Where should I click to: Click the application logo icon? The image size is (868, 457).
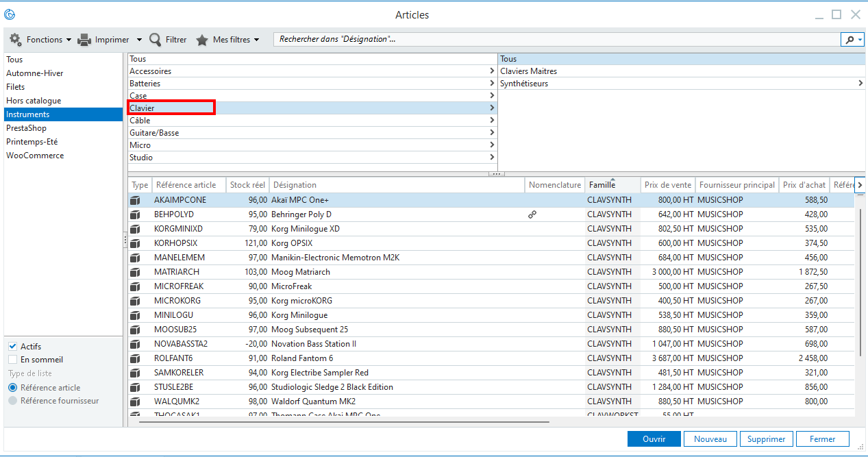[x=10, y=14]
